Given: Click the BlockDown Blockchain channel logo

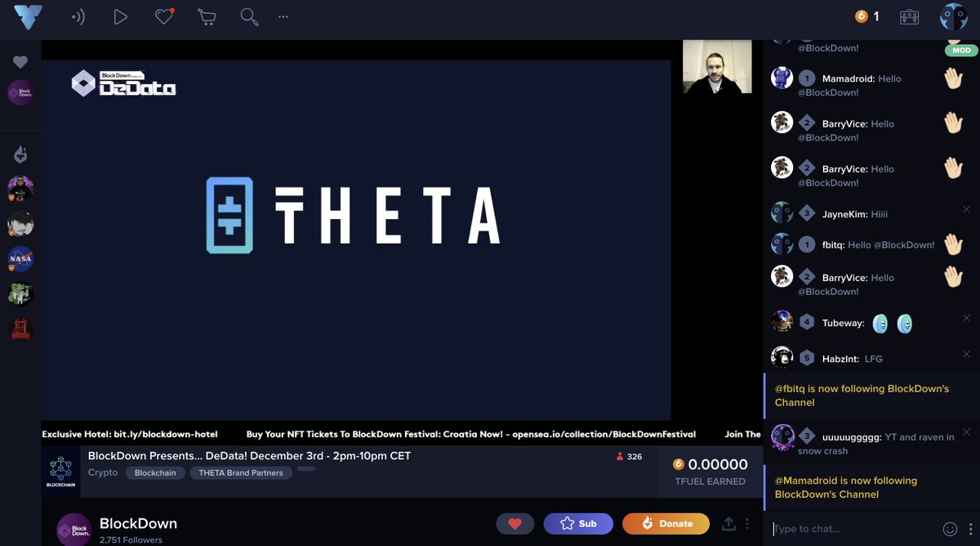Looking at the screenshot, I should (x=61, y=472).
